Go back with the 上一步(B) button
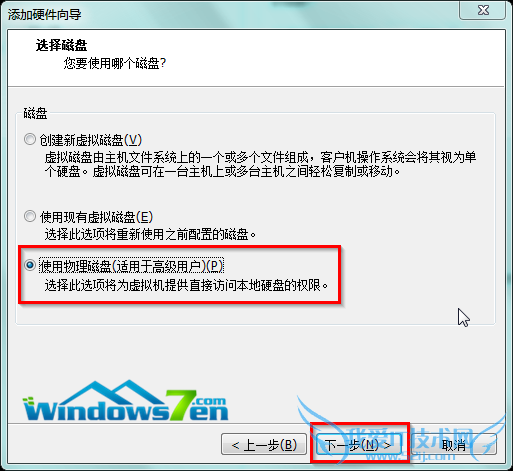 click(x=264, y=444)
